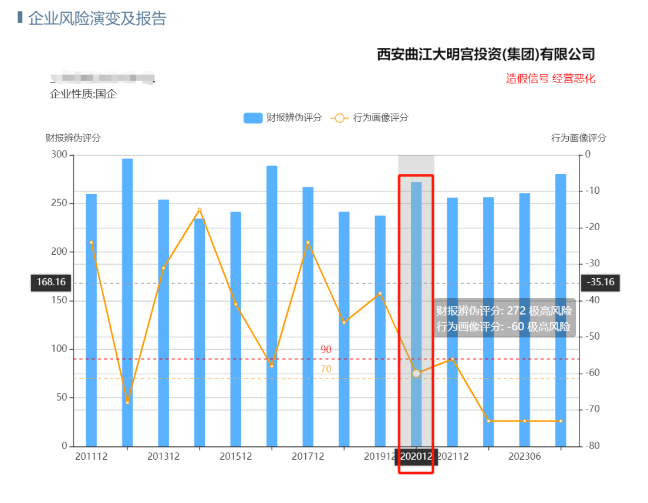This screenshot has height=503, width=648.
Task: Click the line point at 201712
Action: pyautogui.click(x=308, y=242)
